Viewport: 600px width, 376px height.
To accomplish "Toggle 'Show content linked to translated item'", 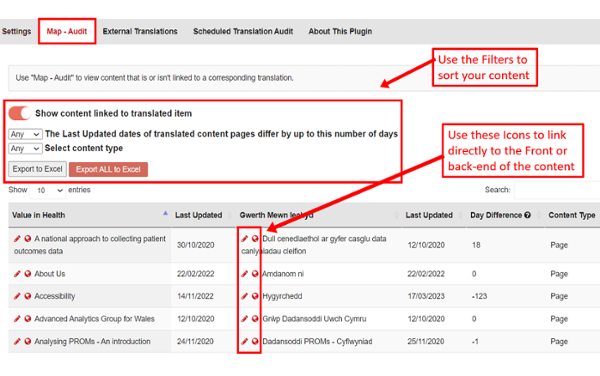I will pos(20,113).
